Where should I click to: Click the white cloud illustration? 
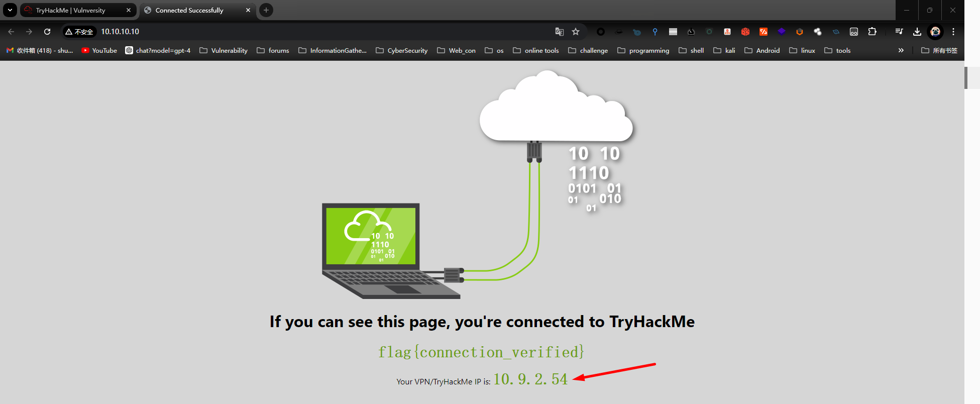click(556, 106)
